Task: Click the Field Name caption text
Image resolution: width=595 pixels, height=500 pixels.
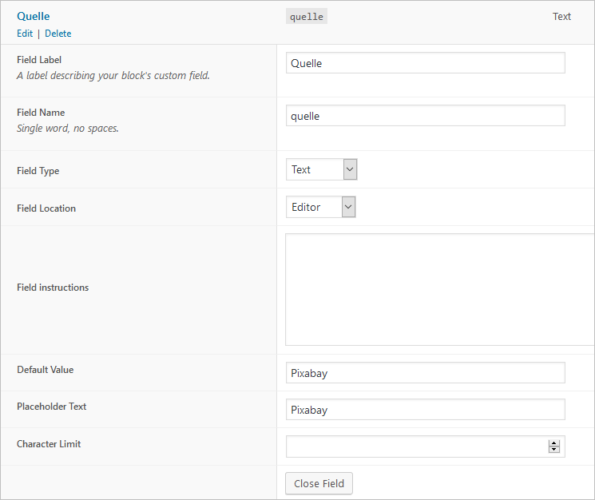Action: pos(41,113)
